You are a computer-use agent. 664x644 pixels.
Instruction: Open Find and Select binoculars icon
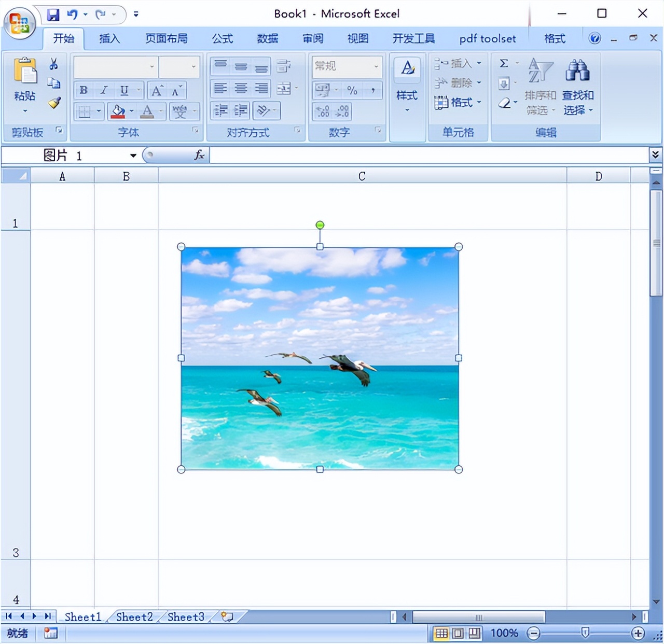tap(577, 71)
